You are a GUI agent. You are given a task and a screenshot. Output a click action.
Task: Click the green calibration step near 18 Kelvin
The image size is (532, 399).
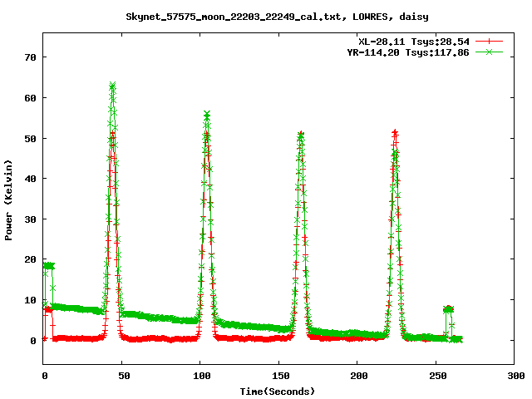tap(48, 266)
